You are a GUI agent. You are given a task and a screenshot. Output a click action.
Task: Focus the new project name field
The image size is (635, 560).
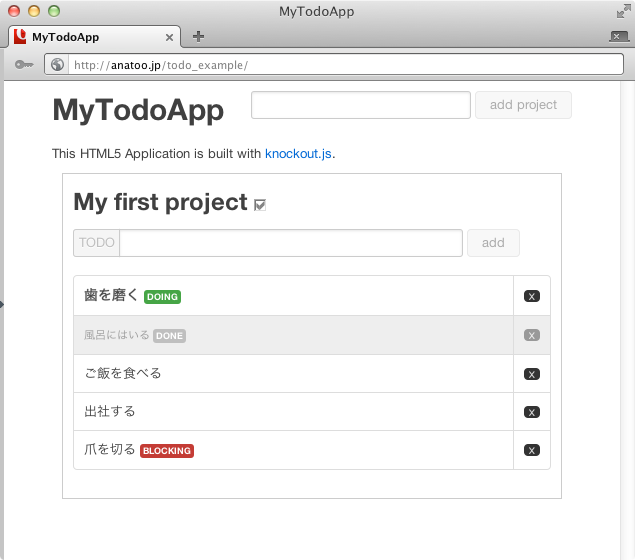click(x=360, y=105)
